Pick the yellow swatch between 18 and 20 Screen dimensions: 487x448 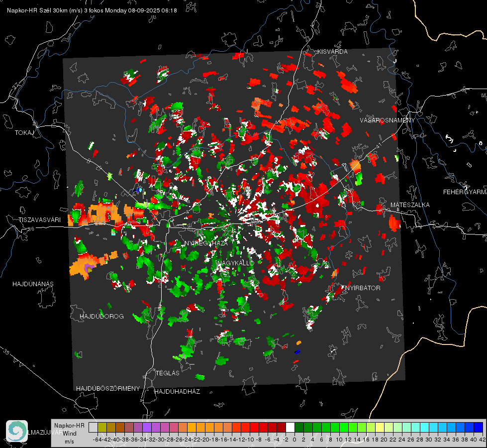pyautogui.click(x=380, y=427)
